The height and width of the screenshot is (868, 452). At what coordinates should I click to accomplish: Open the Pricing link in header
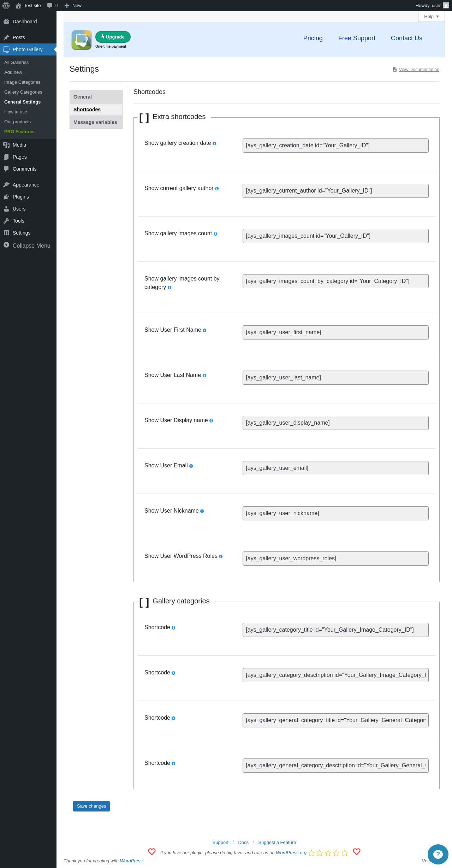click(x=313, y=38)
